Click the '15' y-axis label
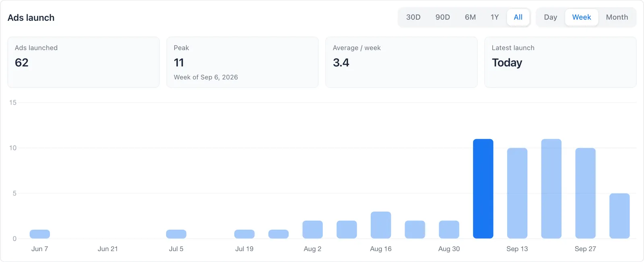The height and width of the screenshot is (262, 644). [x=13, y=103]
